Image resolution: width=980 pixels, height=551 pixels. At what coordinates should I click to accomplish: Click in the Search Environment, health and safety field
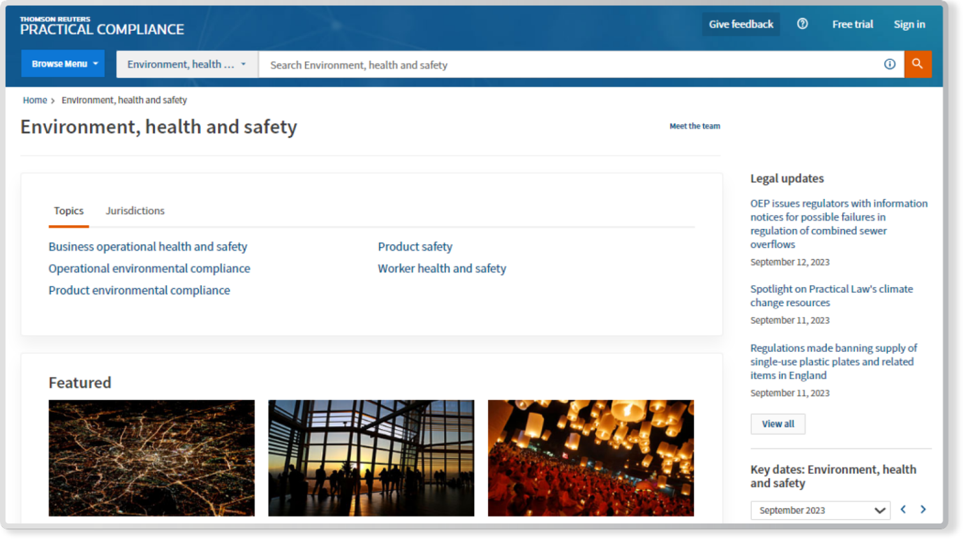(x=568, y=64)
